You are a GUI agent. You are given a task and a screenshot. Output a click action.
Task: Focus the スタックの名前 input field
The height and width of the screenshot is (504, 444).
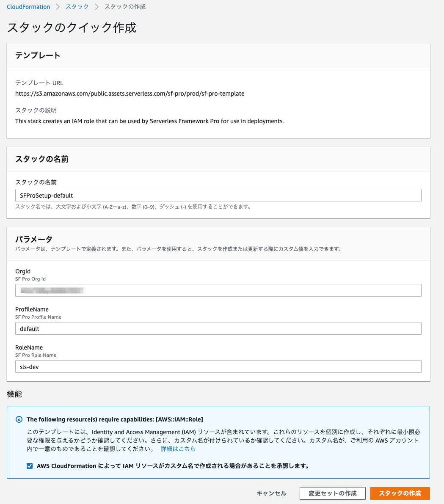[x=218, y=195]
